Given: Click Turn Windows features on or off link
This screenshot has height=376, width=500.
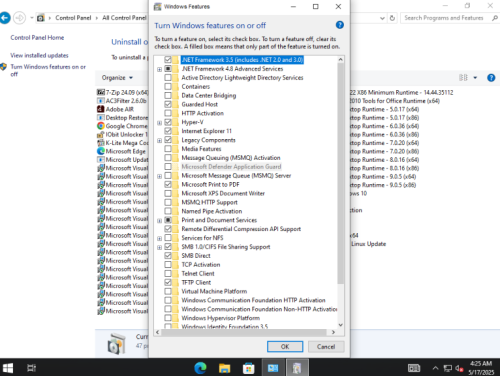Looking at the screenshot, I should pyautogui.click(x=48, y=70).
